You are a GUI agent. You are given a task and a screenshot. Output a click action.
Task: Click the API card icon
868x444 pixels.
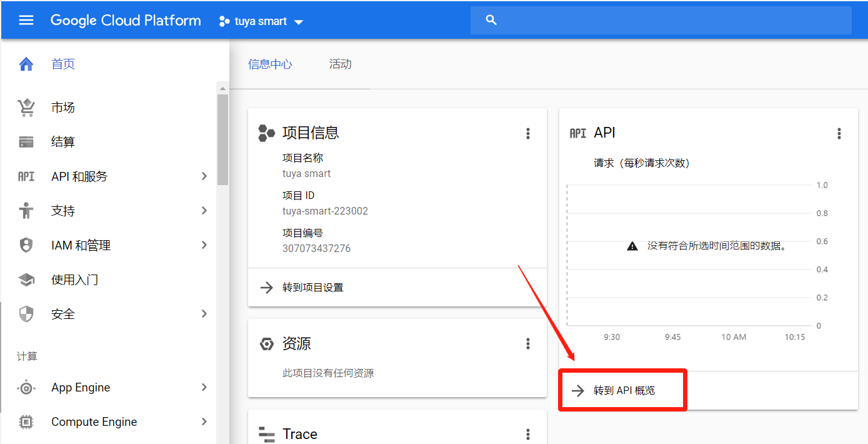click(x=578, y=133)
